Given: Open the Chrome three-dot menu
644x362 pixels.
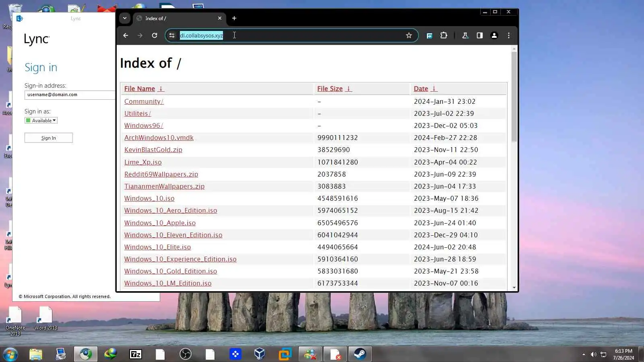Looking at the screenshot, I should click(x=509, y=35).
